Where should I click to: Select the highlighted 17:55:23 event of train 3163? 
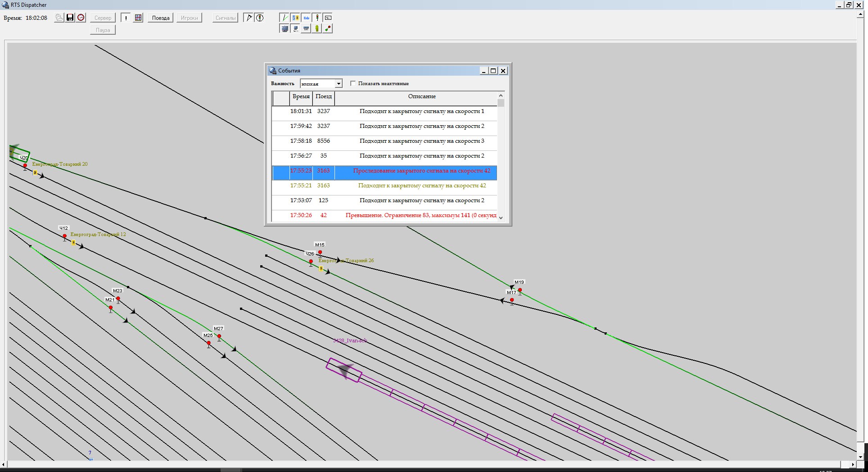pos(384,172)
